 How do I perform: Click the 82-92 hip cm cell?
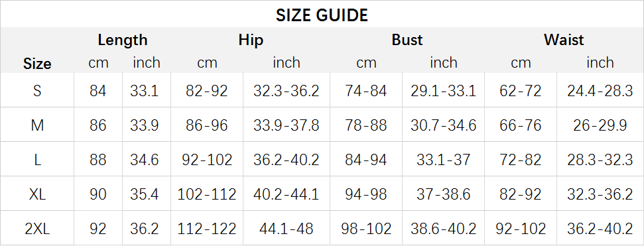(x=206, y=90)
